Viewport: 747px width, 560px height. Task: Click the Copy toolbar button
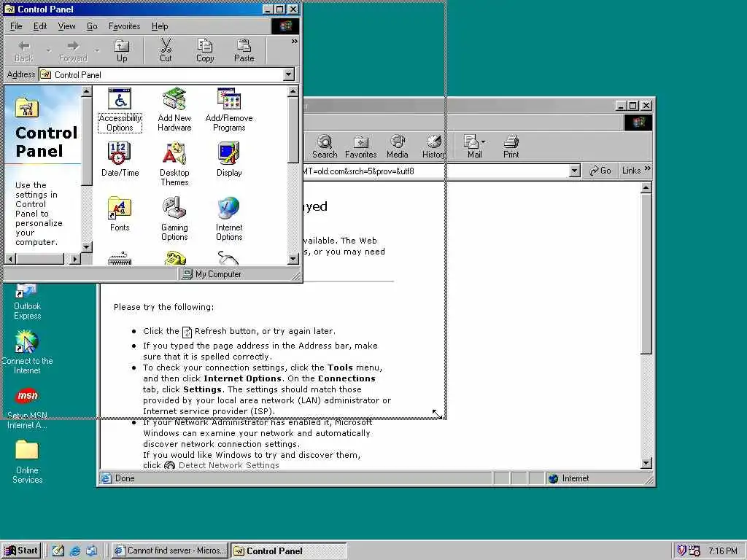pos(205,51)
